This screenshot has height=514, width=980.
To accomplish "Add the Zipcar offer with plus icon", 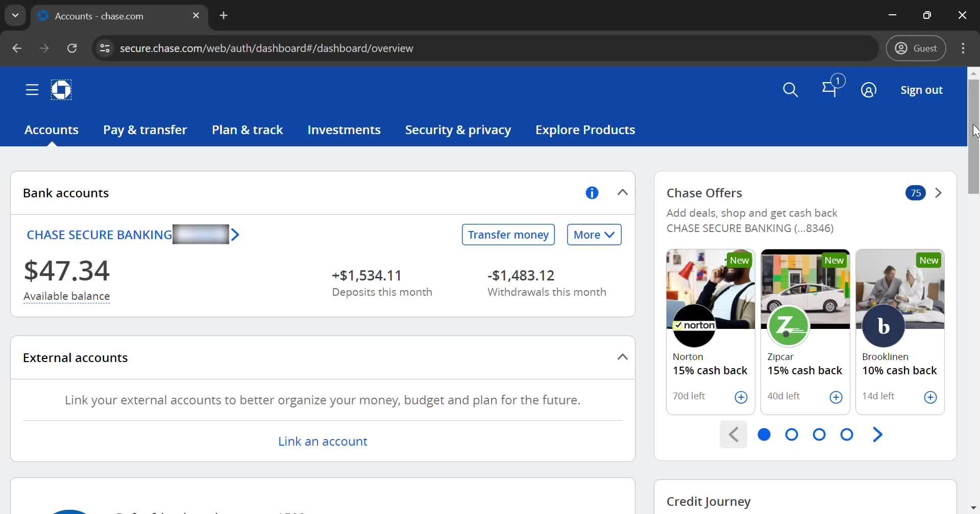I will pos(836,397).
